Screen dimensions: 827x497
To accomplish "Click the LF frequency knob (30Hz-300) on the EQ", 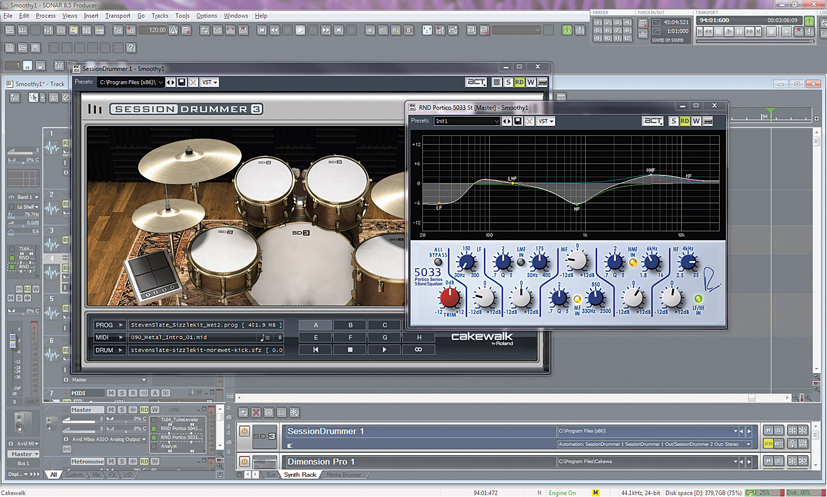I will click(466, 262).
